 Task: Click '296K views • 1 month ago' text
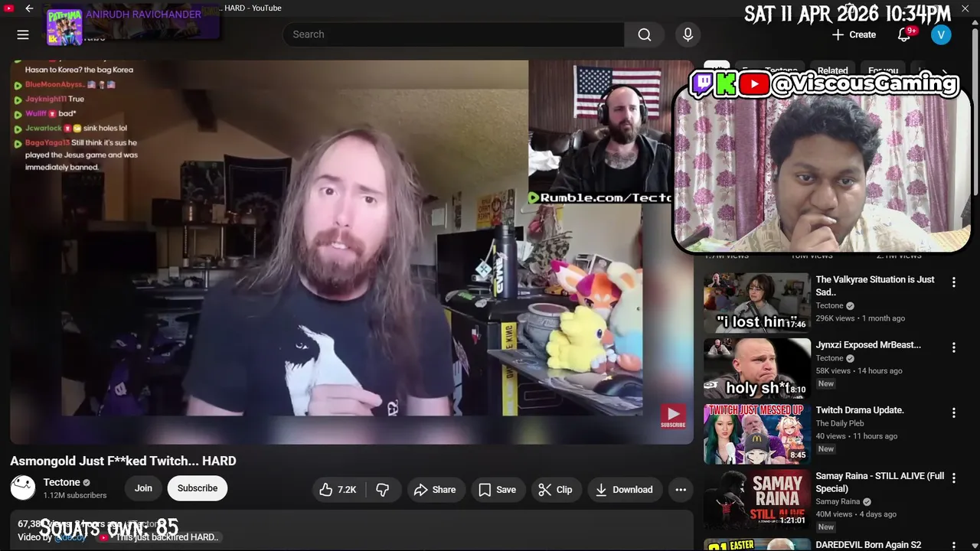[860, 318]
